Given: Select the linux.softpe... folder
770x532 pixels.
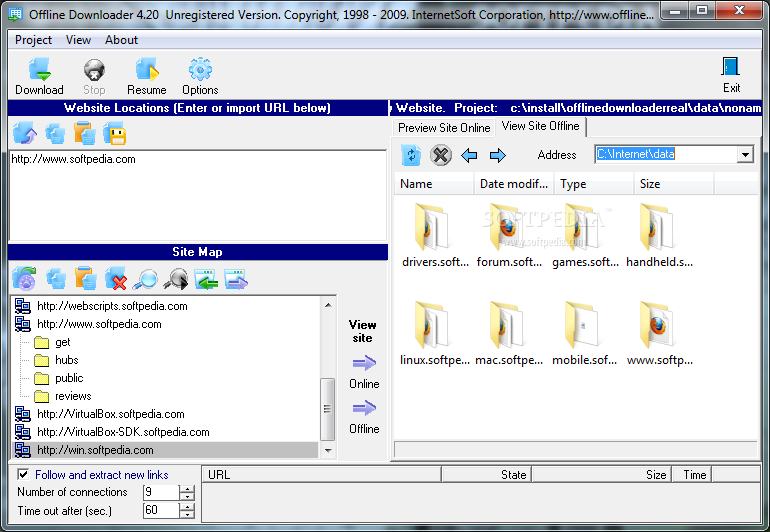Looking at the screenshot, I should pos(434,334).
